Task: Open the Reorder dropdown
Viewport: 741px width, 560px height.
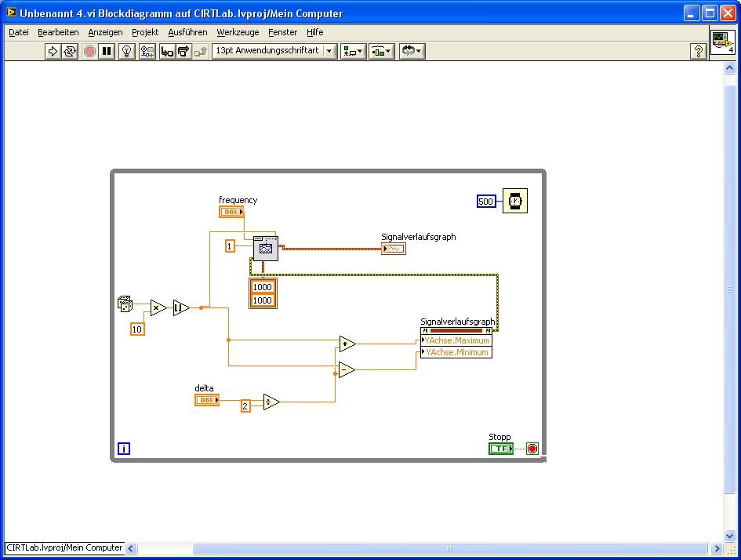Action: tap(412, 51)
